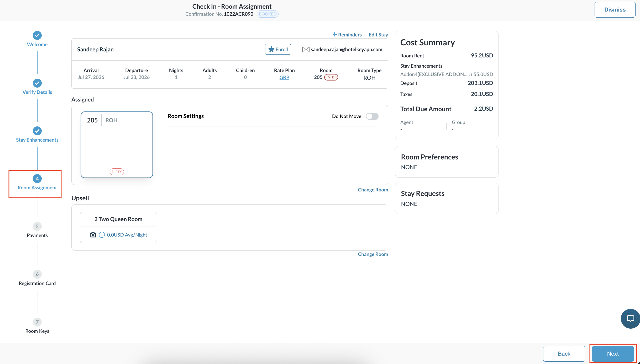
Task: Click the Next button
Action: click(x=613, y=354)
